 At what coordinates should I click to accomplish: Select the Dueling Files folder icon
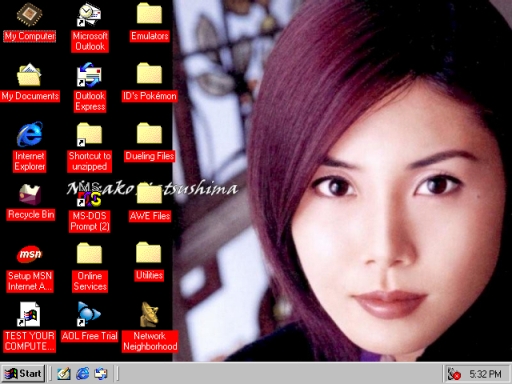(149, 133)
